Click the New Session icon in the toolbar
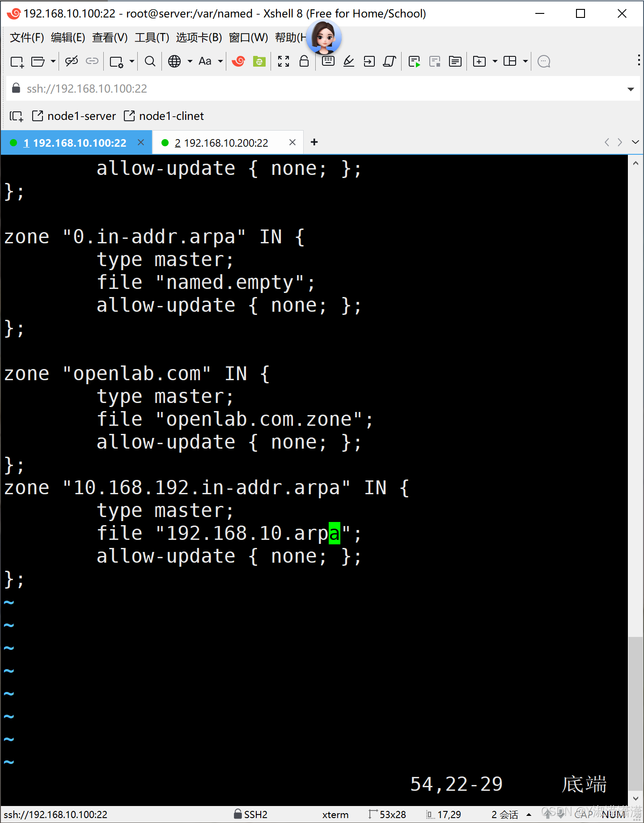This screenshot has height=823, width=644. (17, 61)
